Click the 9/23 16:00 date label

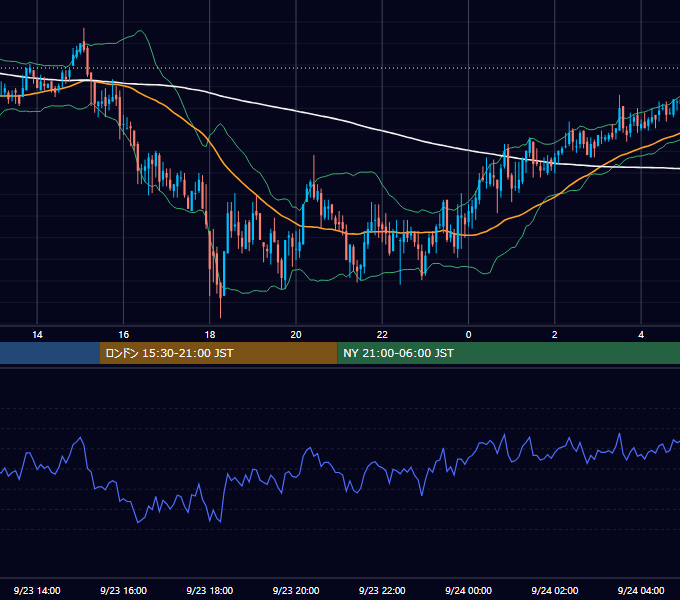[124, 590]
